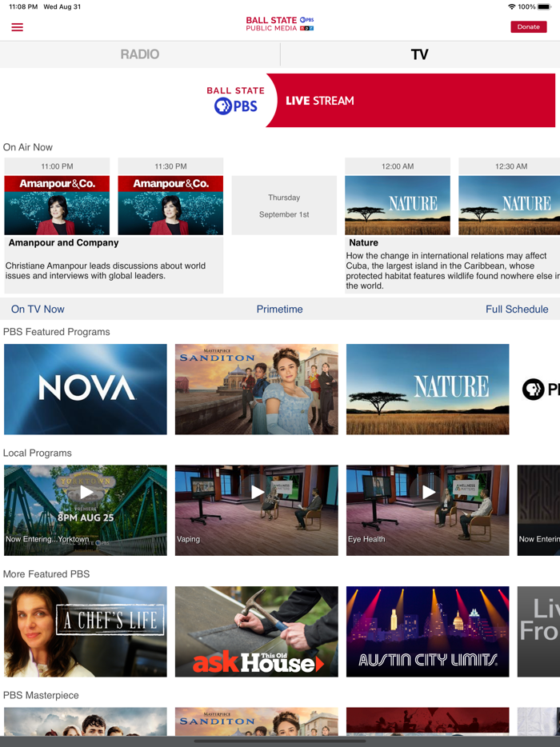Screen dimensions: 560x747
Task: Click the 'Amanpour and Company' title text
Action: point(63,242)
